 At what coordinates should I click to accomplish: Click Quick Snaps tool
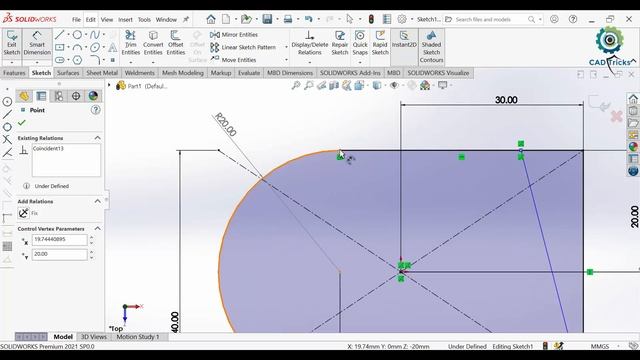point(360,43)
